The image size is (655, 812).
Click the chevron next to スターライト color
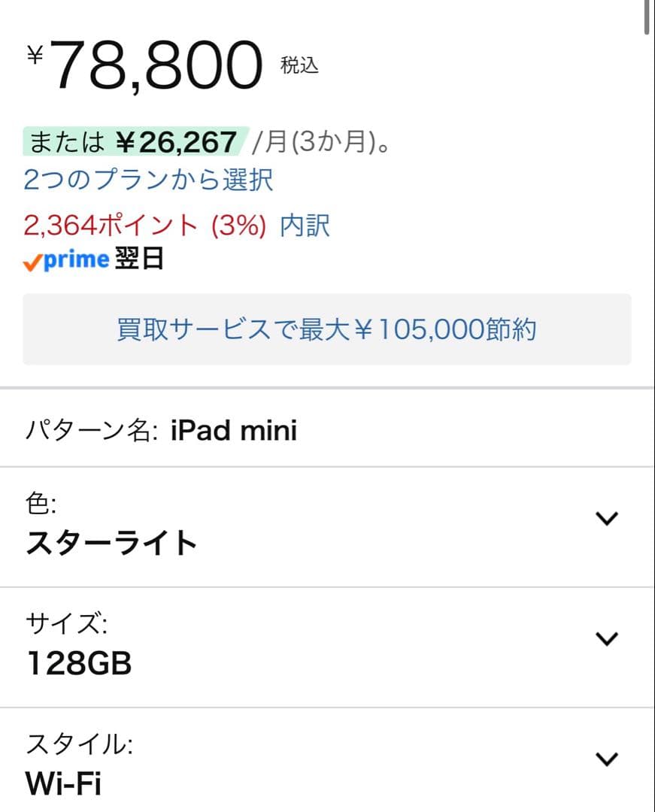(606, 519)
